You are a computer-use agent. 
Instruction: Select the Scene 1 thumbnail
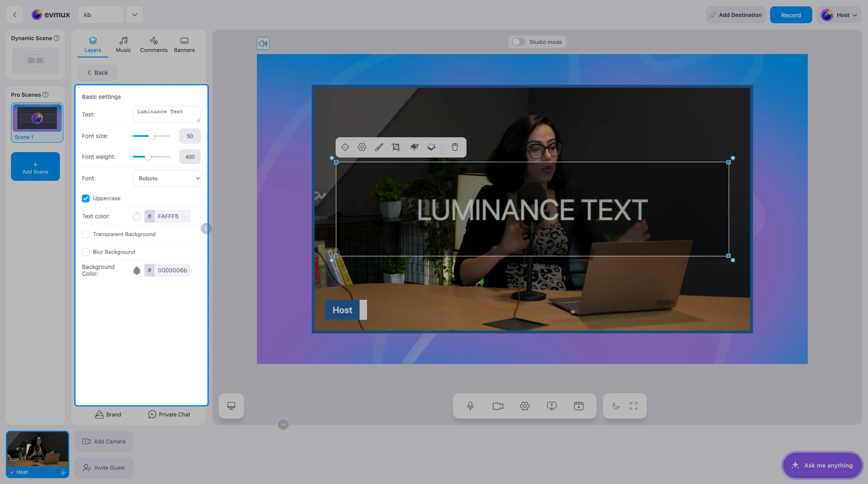(x=37, y=123)
